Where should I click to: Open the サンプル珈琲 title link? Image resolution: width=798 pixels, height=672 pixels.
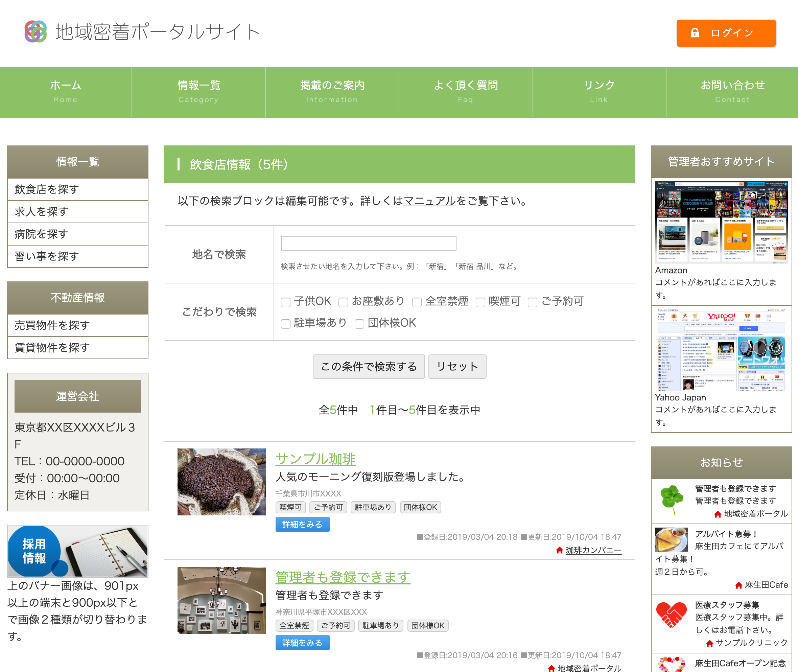tap(315, 459)
